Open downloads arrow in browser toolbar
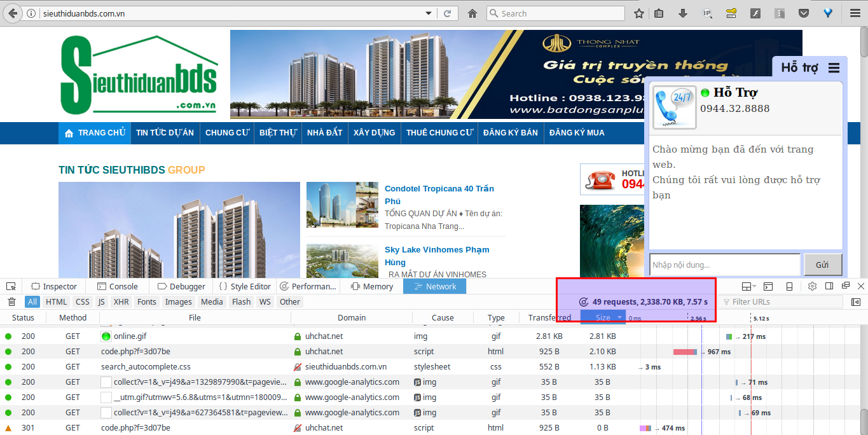Screen dimensions: 868x435 [x=683, y=13]
